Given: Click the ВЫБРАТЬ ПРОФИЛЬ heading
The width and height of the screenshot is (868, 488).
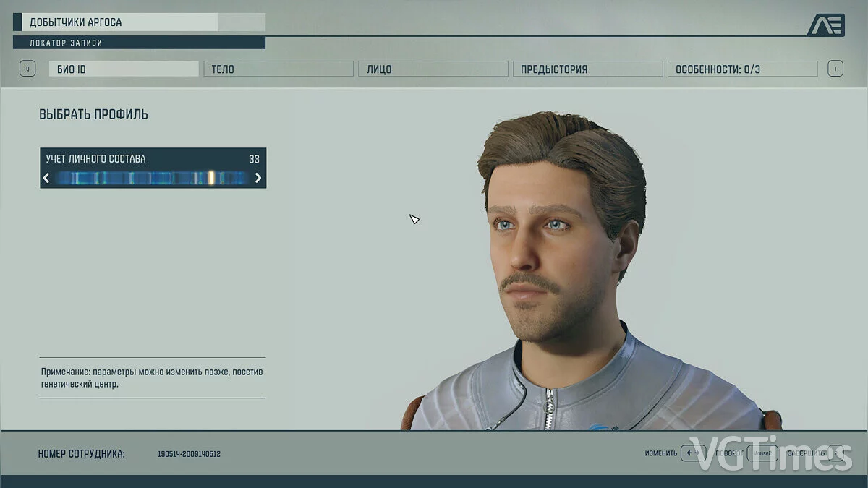Looking at the screenshot, I should (94, 114).
